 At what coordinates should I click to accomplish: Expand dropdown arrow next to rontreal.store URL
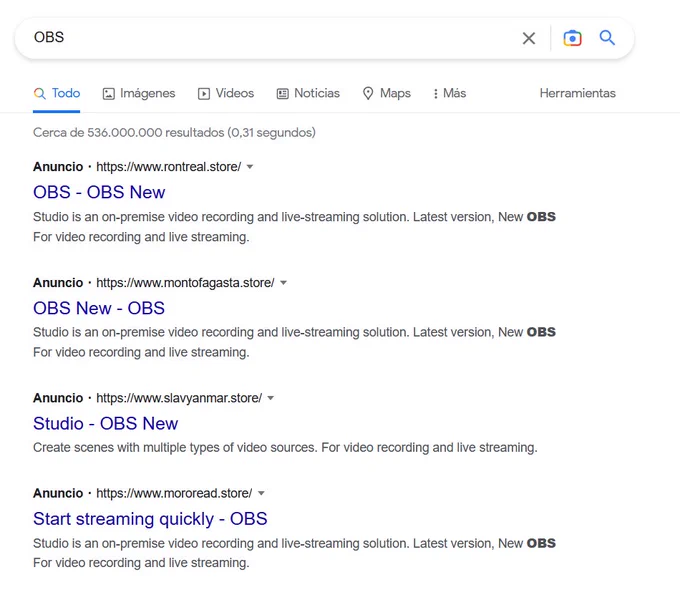(250, 167)
